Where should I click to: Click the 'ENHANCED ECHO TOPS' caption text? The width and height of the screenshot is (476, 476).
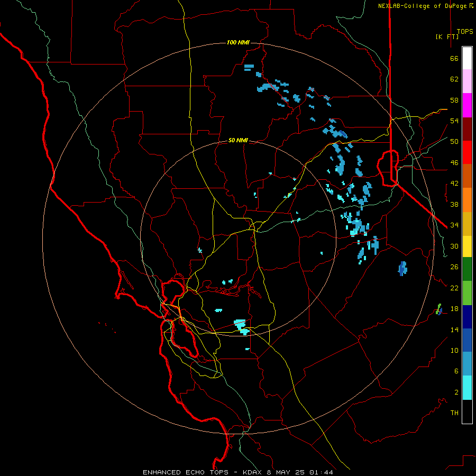(186, 472)
